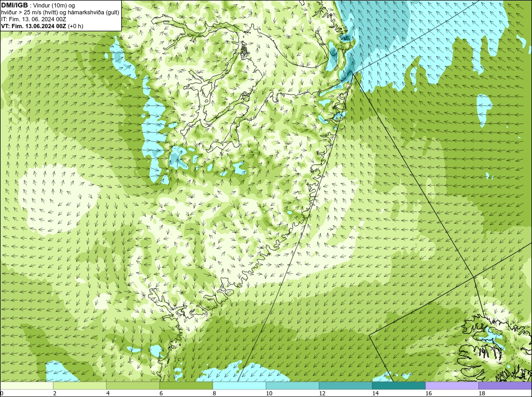Screen dimensions: 532x397
Task: Click the 12–14 m/s teal legend swatch
Action: coord(345,386)
